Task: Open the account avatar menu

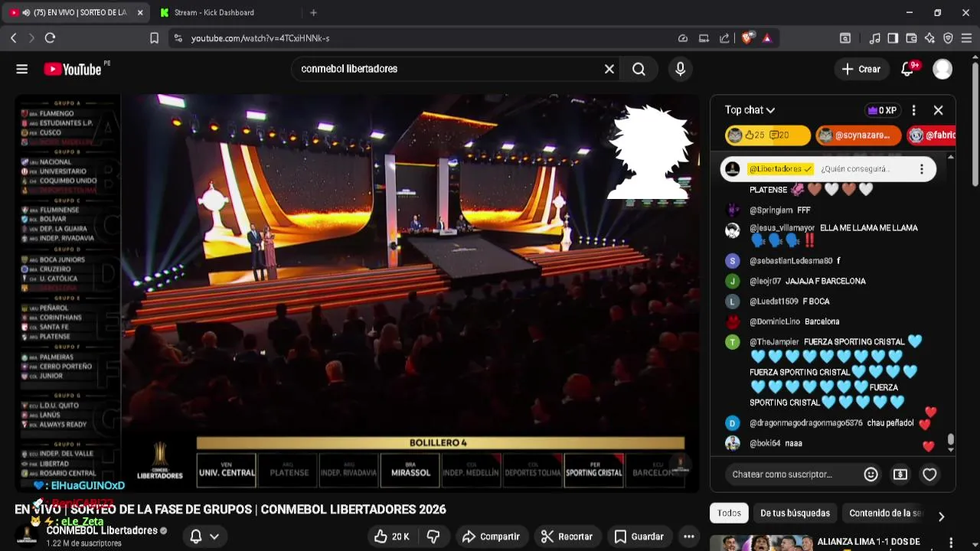Action: click(942, 69)
